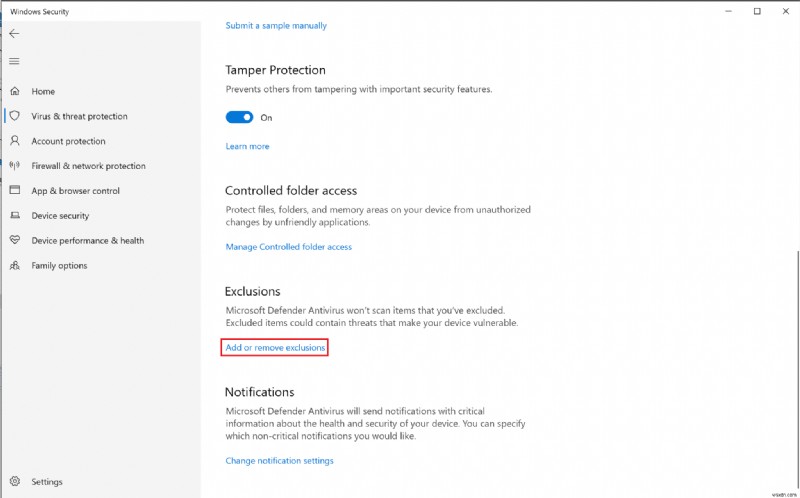Open Add or remove exclusions link

[x=275, y=348]
